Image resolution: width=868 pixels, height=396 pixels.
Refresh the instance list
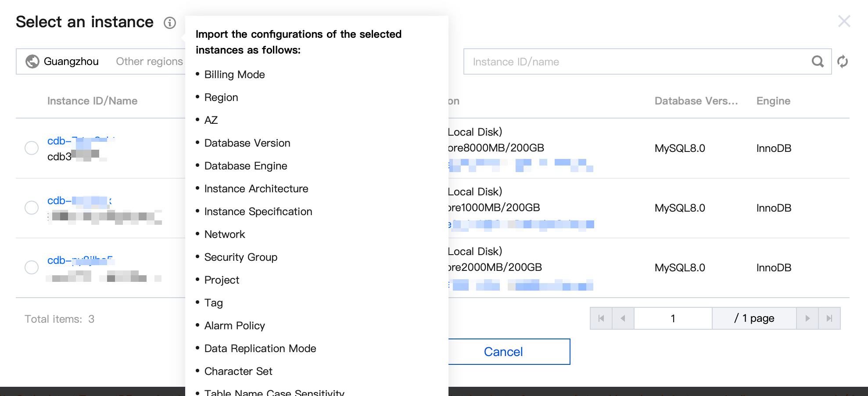[843, 61]
